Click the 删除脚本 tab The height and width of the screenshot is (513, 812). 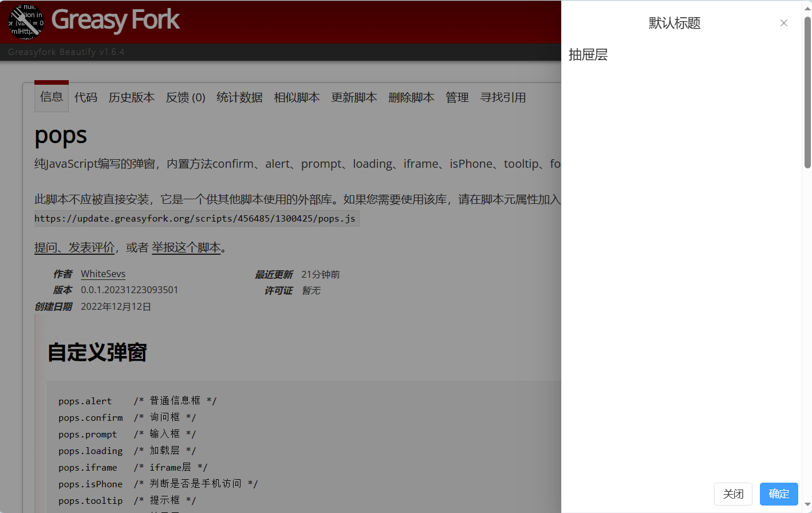coord(411,97)
